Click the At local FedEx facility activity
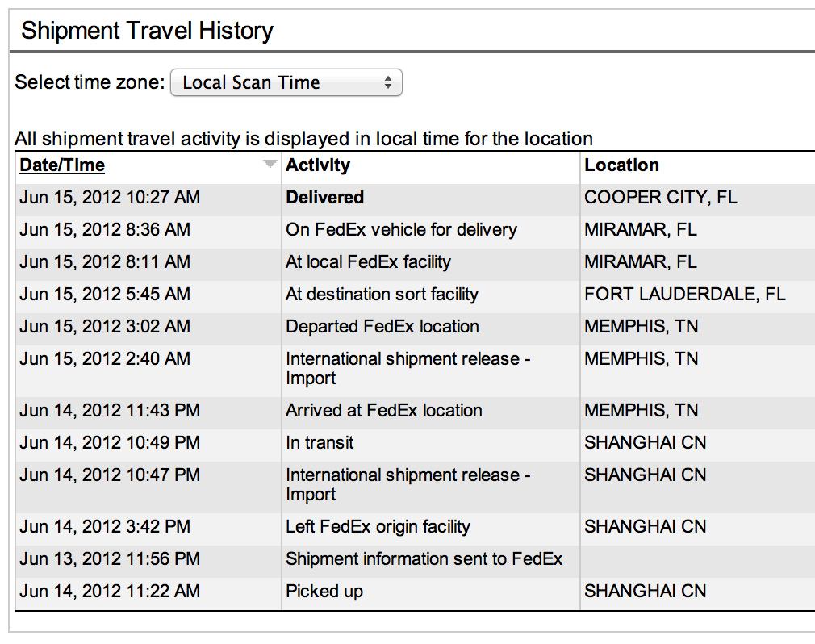This screenshot has width=815, height=644. pyautogui.click(x=368, y=262)
